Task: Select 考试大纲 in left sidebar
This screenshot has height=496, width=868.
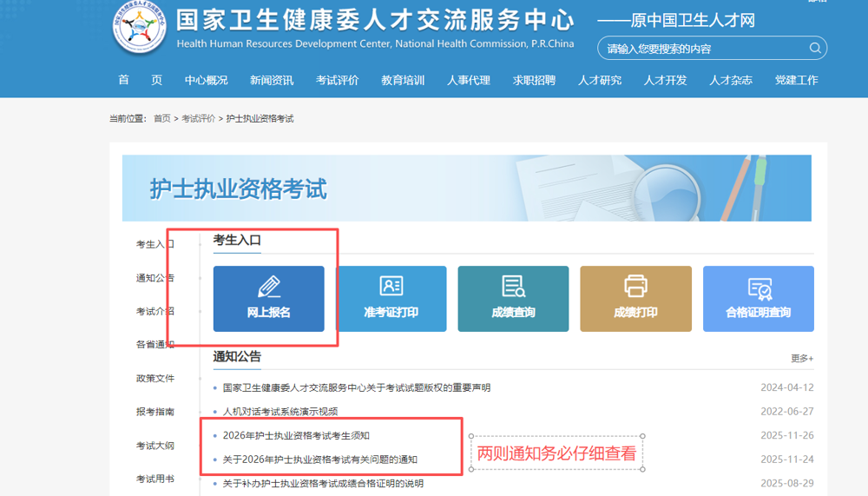Action: click(155, 446)
